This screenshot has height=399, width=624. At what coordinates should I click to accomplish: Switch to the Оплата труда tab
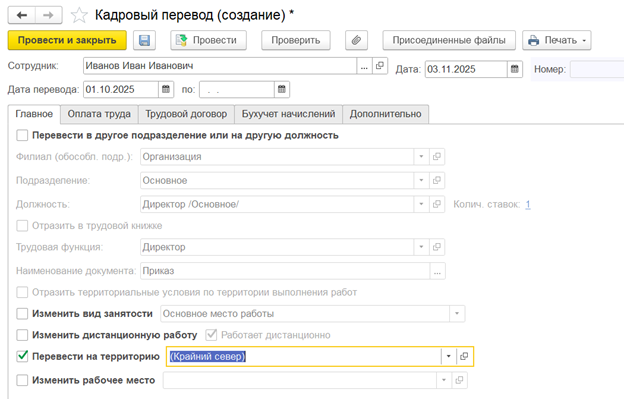[x=99, y=114]
